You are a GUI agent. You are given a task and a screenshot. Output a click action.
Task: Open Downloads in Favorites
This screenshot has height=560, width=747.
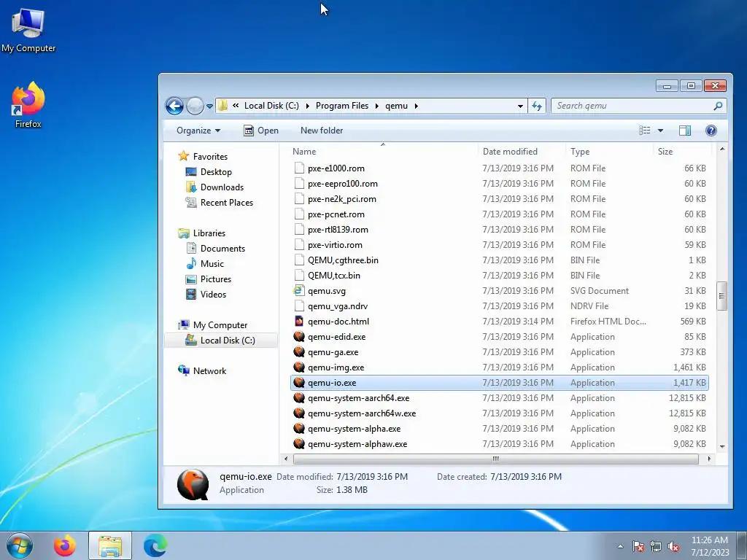pos(222,187)
